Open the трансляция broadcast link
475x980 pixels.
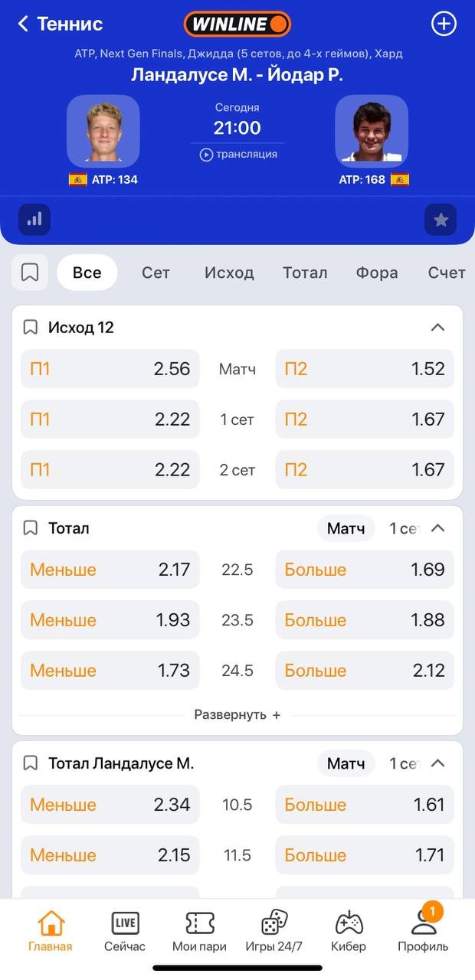coord(238,154)
